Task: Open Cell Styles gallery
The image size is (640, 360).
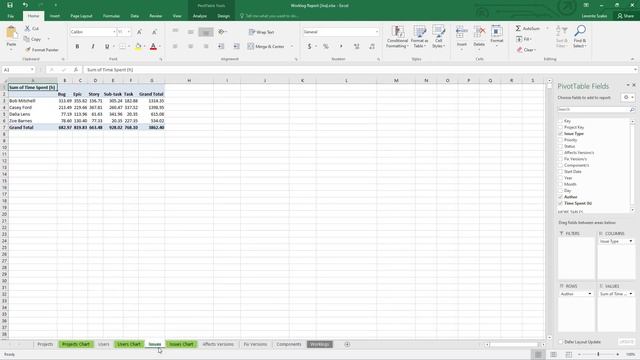Action: (x=438, y=37)
